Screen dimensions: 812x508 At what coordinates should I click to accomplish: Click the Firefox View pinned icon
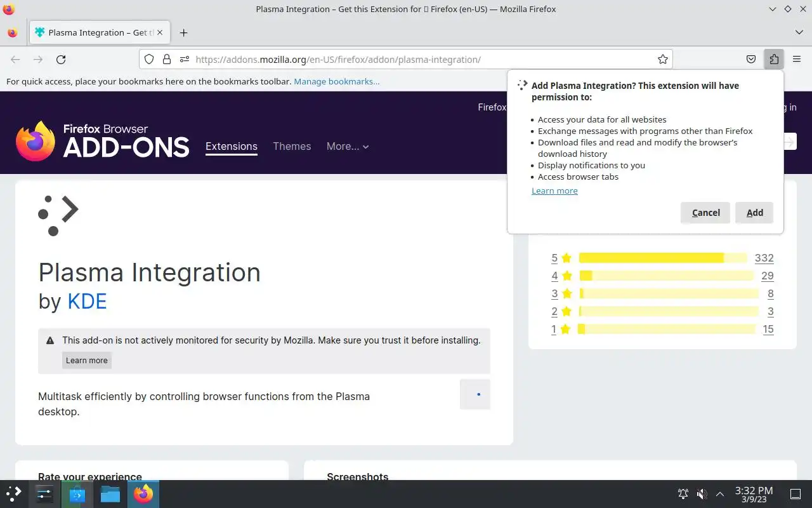coord(13,32)
